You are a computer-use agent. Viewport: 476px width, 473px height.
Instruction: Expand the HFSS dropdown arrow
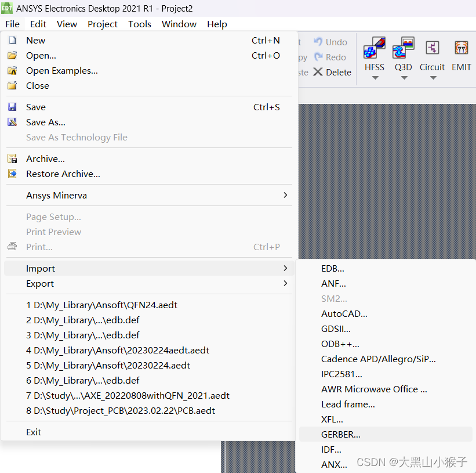375,78
